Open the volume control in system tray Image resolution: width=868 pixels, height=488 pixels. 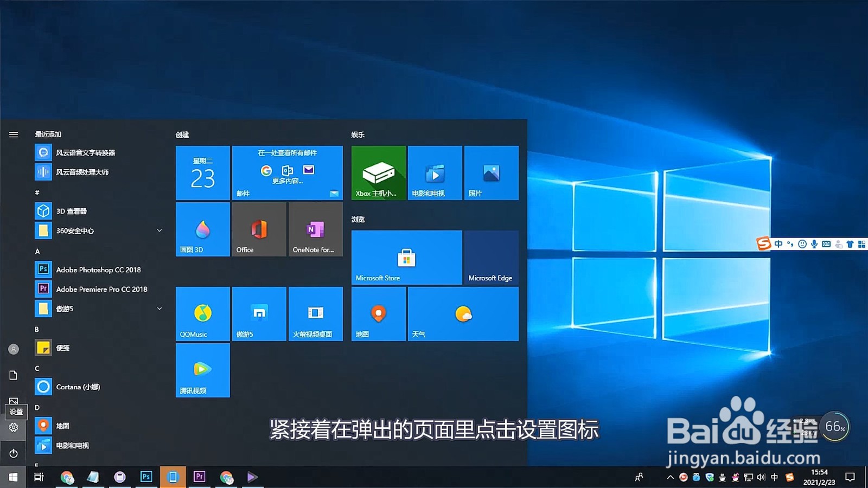pyautogui.click(x=761, y=477)
